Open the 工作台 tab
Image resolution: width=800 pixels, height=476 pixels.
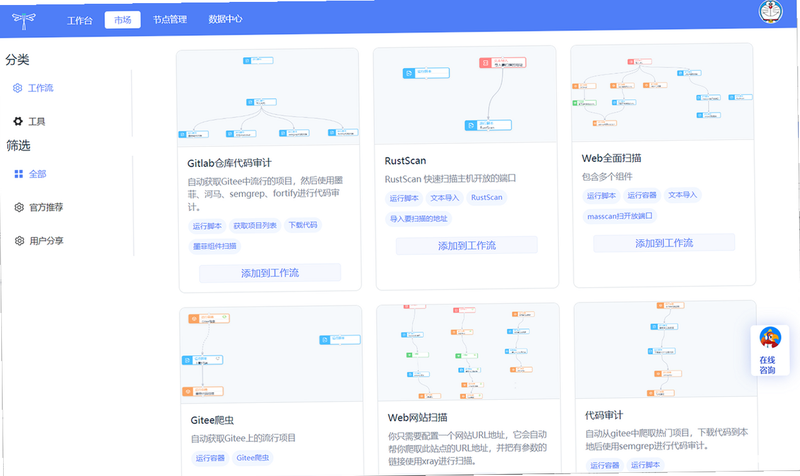point(80,20)
